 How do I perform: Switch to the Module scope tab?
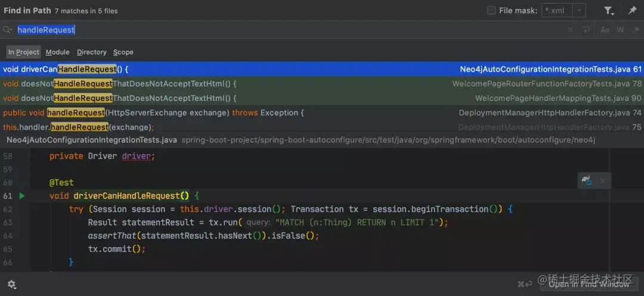pyautogui.click(x=57, y=52)
